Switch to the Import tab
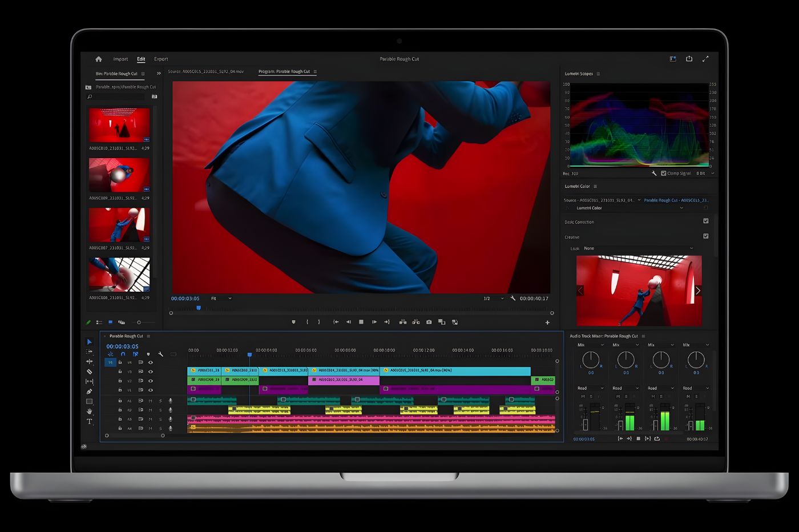This screenshot has height=532, width=799. coord(120,59)
